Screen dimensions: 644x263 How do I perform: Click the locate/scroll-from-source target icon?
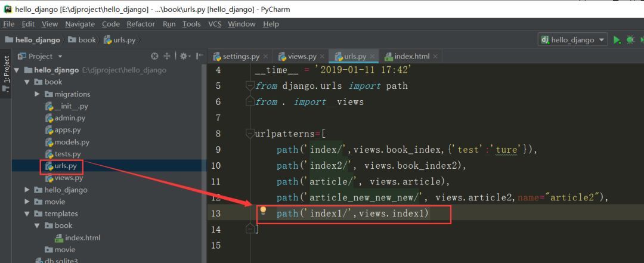(154, 56)
